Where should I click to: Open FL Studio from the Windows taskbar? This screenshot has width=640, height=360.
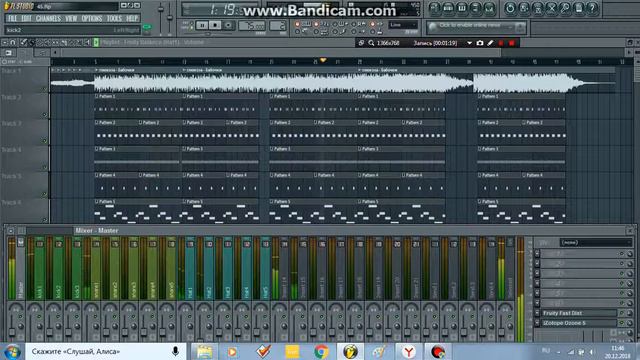(350, 351)
